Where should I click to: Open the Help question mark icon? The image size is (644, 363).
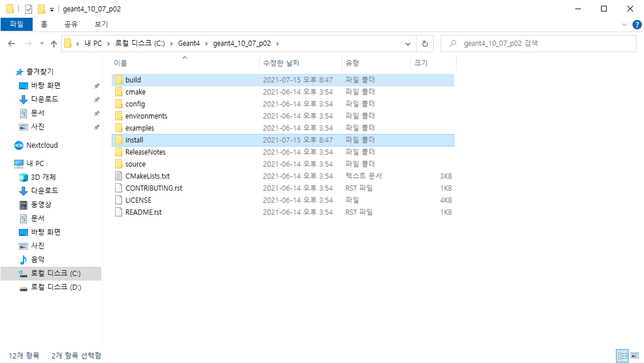coord(636,25)
